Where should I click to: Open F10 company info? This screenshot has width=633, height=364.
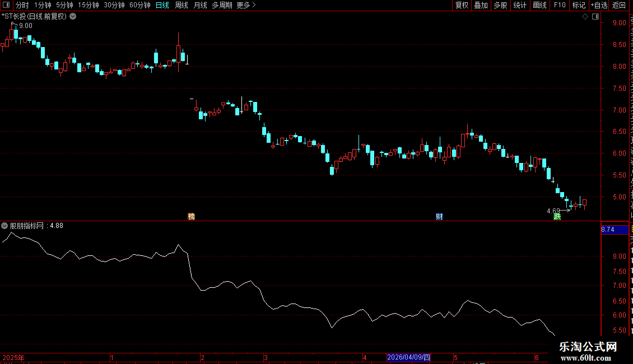(560, 5)
